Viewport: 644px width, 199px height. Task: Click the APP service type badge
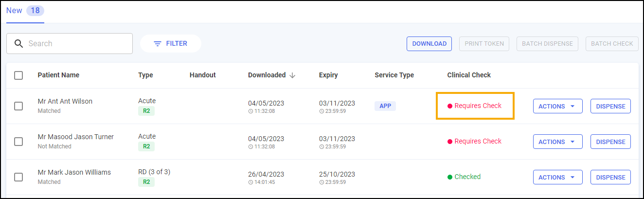coord(385,106)
